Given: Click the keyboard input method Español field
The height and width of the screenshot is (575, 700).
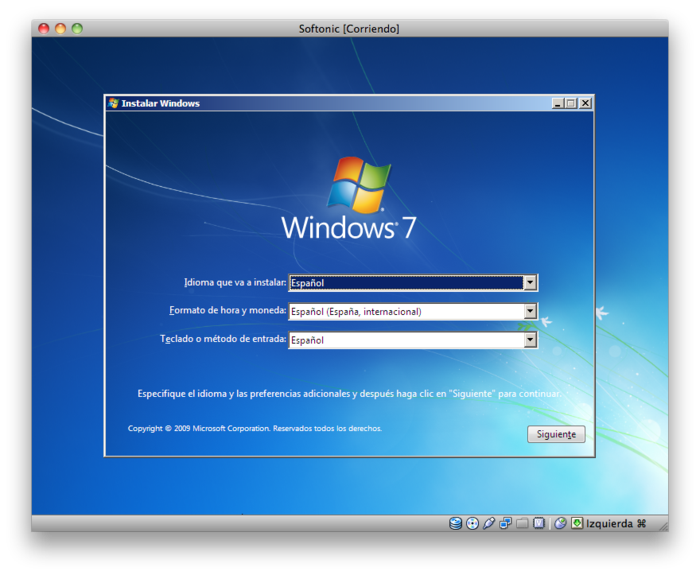Looking at the screenshot, I should (405, 340).
